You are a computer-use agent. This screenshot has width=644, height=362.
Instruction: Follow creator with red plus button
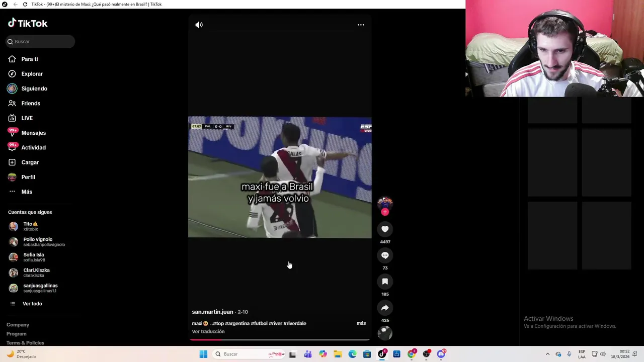pyautogui.click(x=385, y=212)
